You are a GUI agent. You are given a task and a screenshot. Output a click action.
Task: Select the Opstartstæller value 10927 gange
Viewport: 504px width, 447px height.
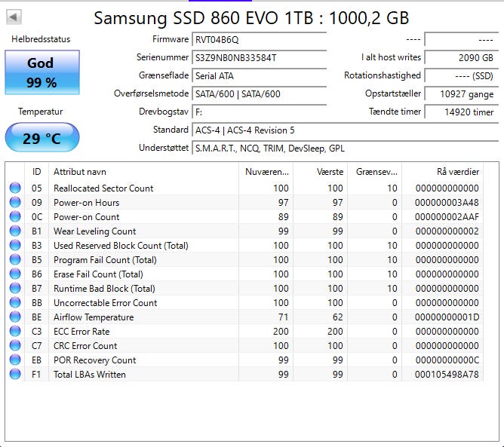[461, 94]
